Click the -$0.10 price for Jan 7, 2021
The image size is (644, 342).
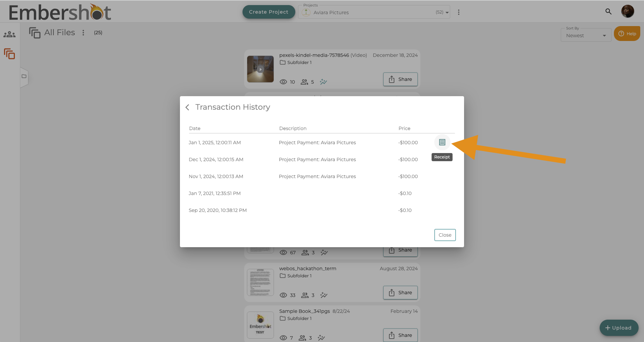point(405,193)
